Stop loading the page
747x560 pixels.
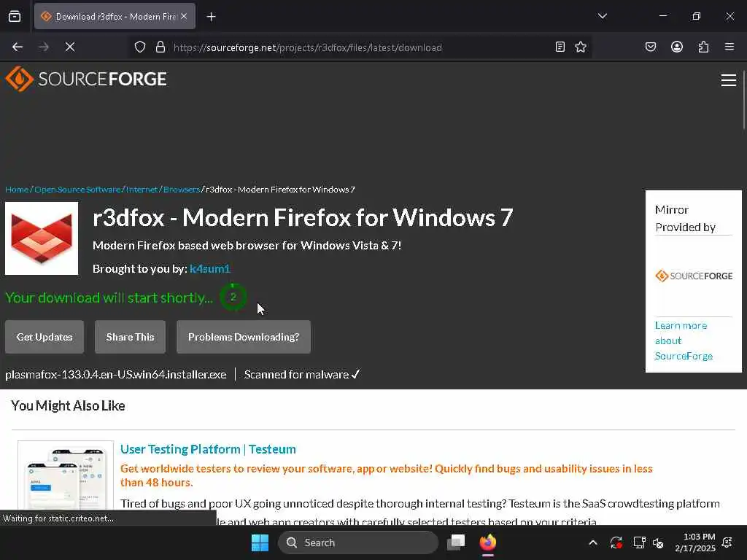click(x=69, y=47)
